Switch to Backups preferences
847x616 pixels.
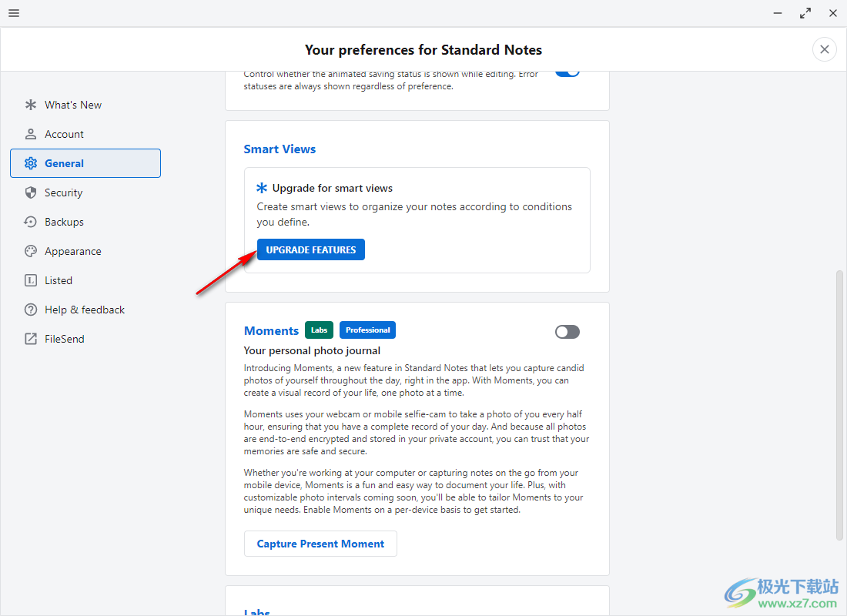click(x=85, y=222)
